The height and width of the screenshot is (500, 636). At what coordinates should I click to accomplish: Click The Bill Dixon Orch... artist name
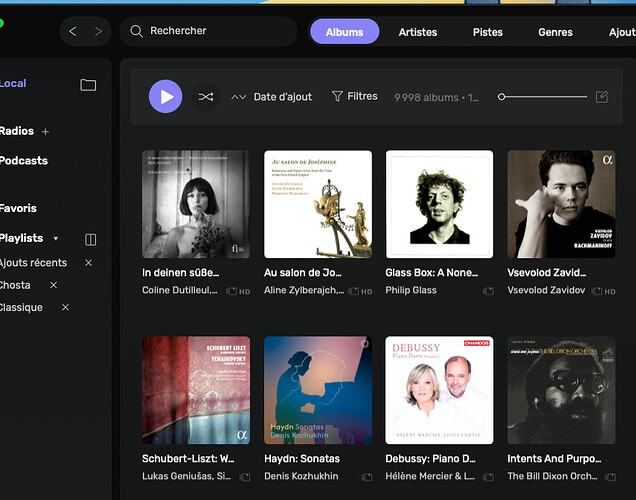(552, 476)
